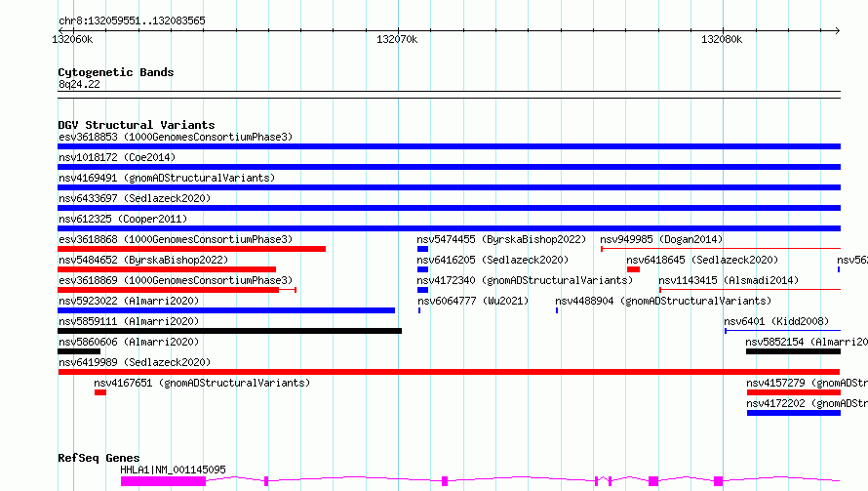
Task: Click red bar of esv3618868
Action: pyautogui.click(x=191, y=249)
